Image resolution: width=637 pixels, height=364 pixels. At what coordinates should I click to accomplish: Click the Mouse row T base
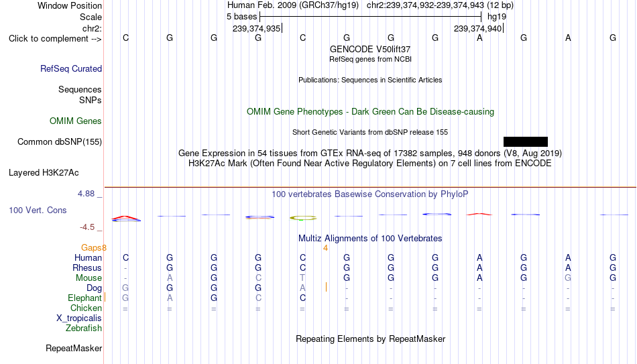tap(302, 278)
